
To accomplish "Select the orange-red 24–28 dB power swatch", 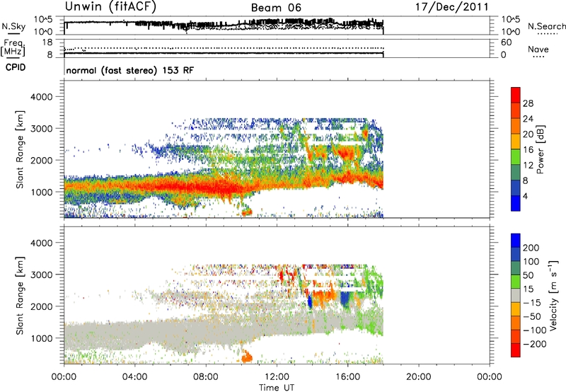I will pyautogui.click(x=516, y=110).
